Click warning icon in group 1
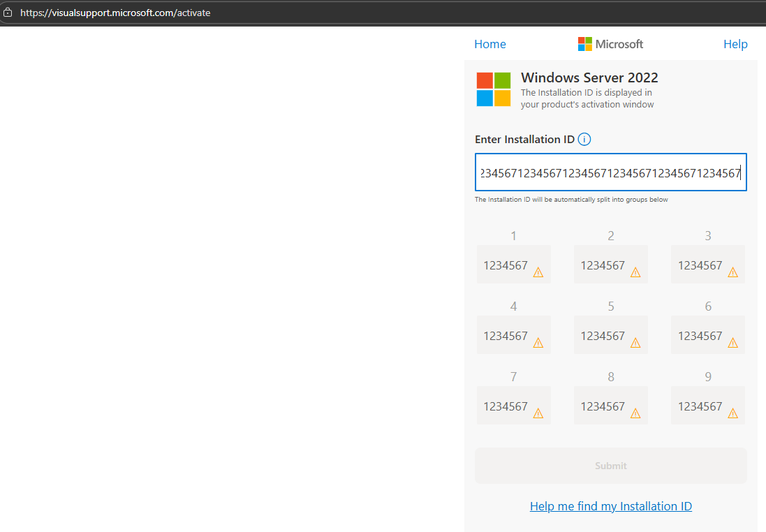This screenshot has height=532, width=766. point(538,272)
